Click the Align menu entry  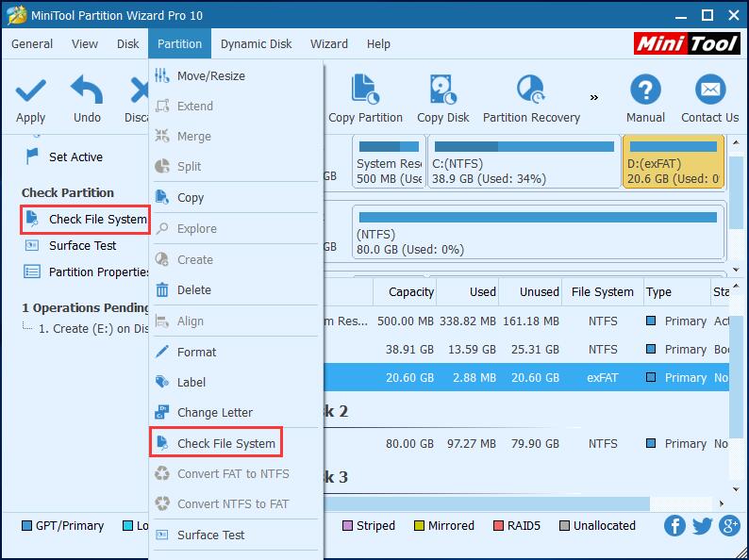191,321
